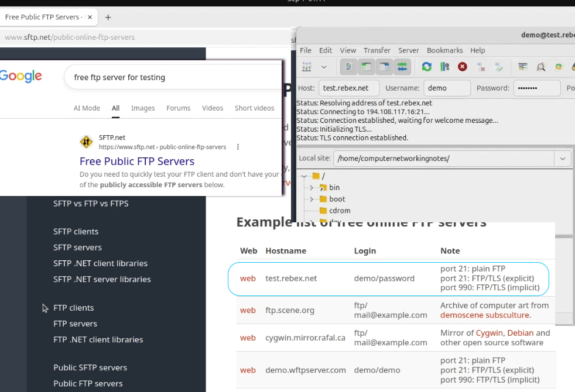Toggle remote directory tree display
The image size is (575, 392).
coord(384,67)
